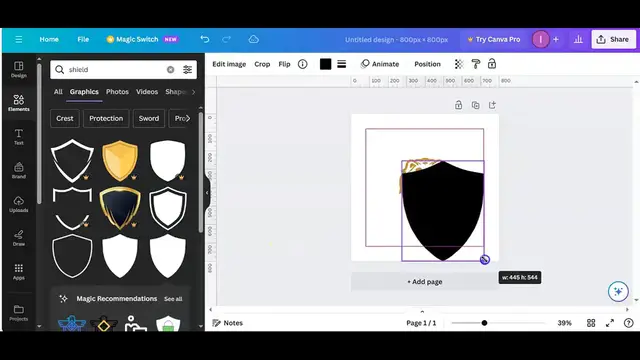Open the Design panel in sidebar
The height and width of the screenshot is (360, 640).
[19, 69]
